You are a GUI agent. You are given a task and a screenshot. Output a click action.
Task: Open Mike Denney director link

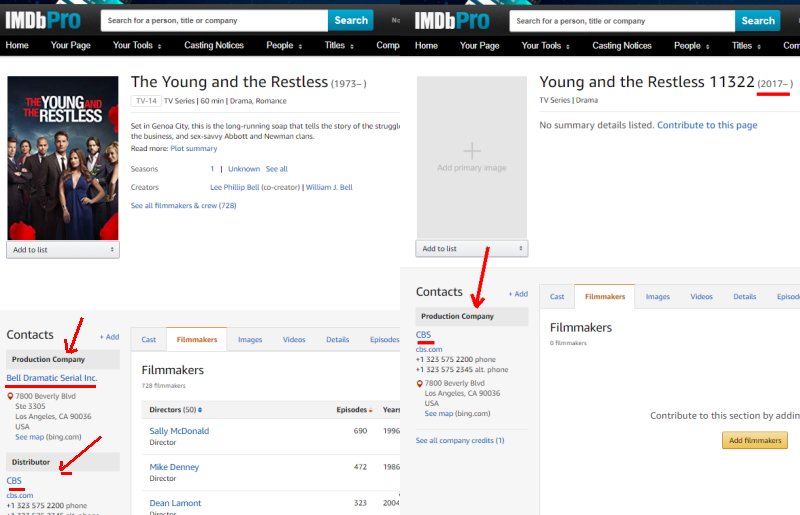(x=174, y=467)
